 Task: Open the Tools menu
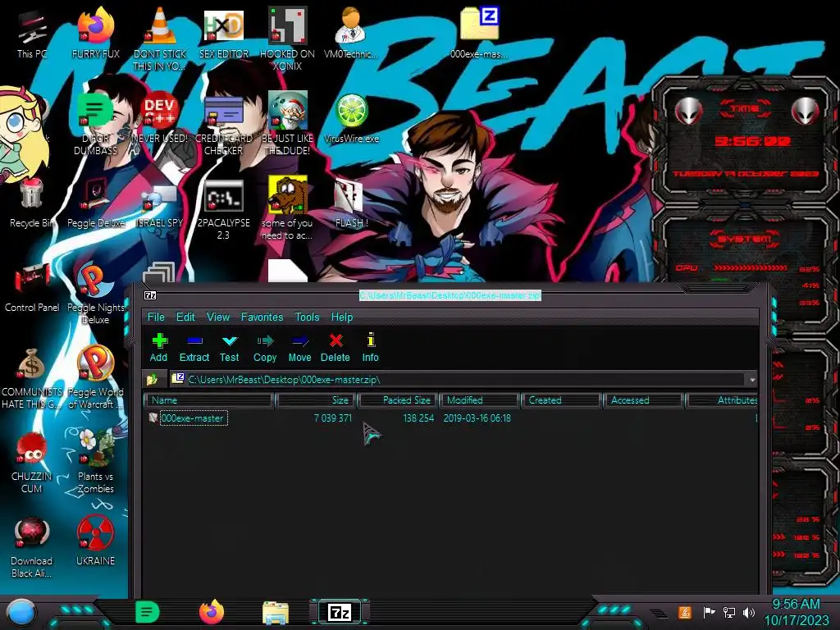pyautogui.click(x=307, y=317)
